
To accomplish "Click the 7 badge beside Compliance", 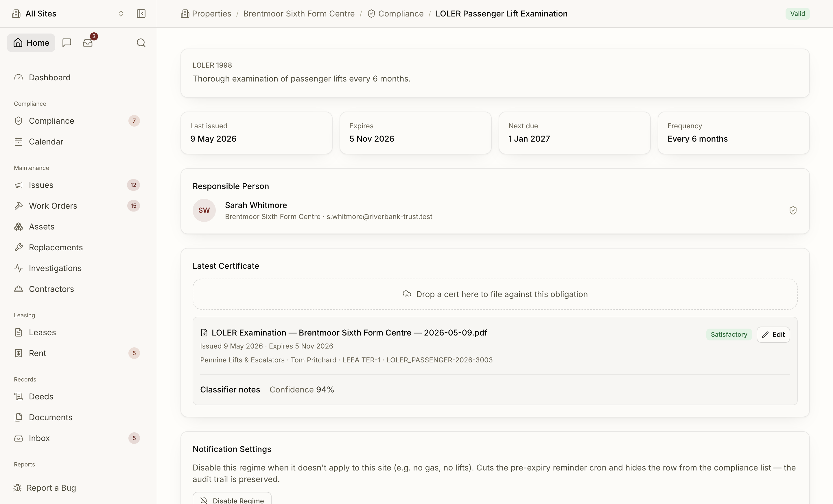I will (x=134, y=121).
